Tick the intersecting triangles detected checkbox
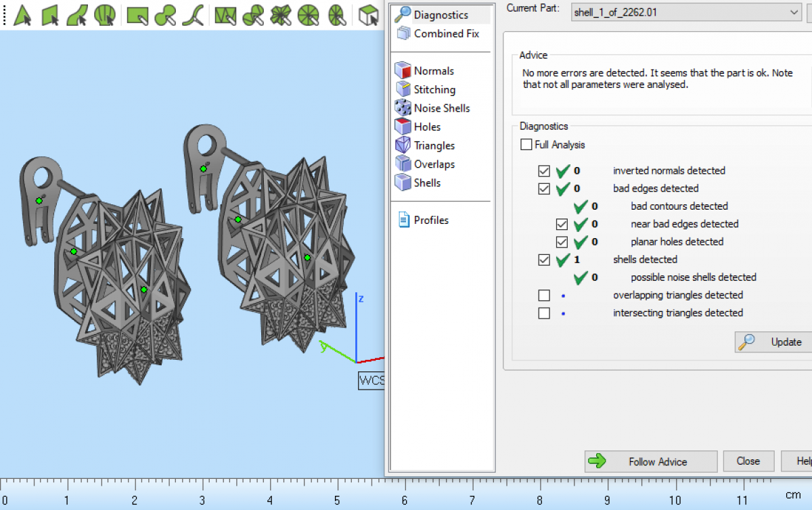Image resolution: width=812 pixels, height=510 pixels. pos(544,312)
